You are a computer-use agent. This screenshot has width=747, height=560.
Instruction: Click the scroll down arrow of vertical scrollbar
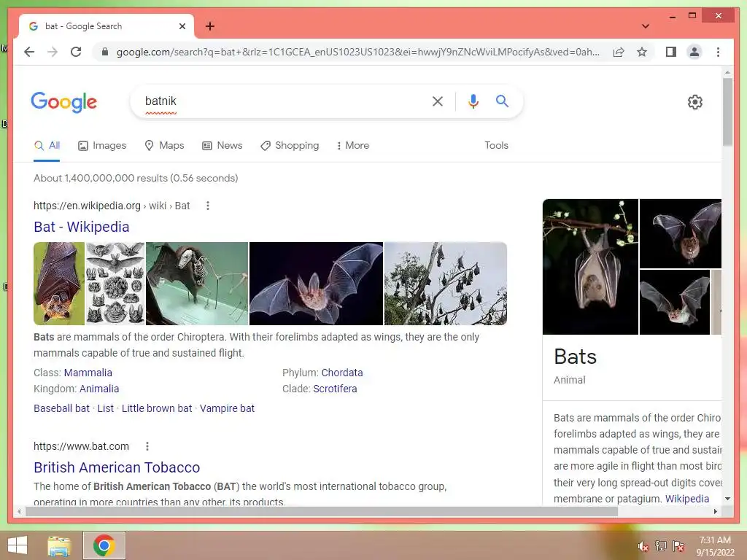point(727,499)
